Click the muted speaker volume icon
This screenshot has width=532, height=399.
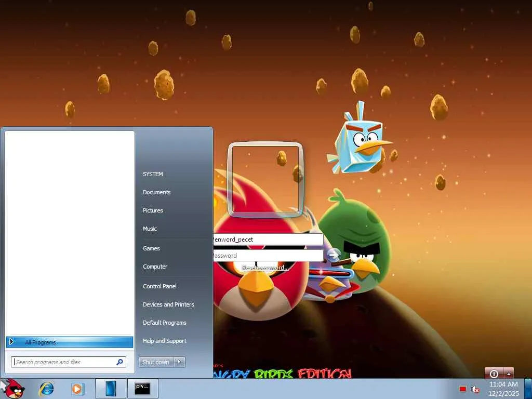pyautogui.click(x=476, y=389)
